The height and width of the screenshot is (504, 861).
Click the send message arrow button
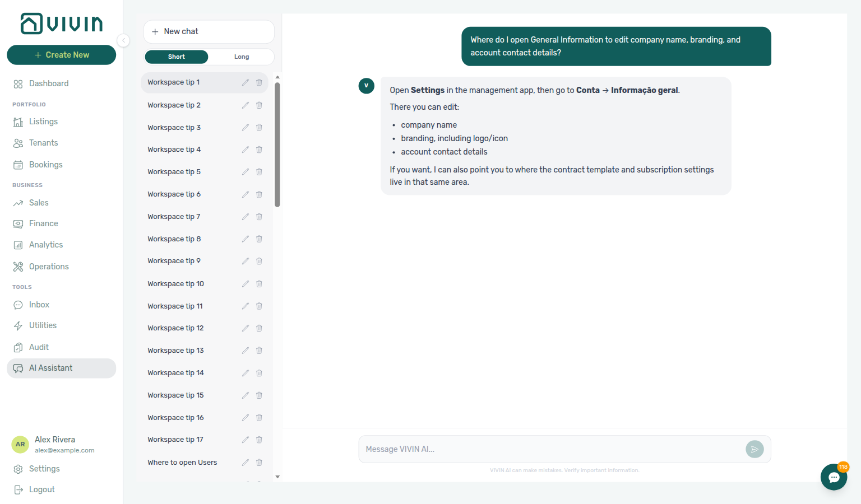pos(754,449)
